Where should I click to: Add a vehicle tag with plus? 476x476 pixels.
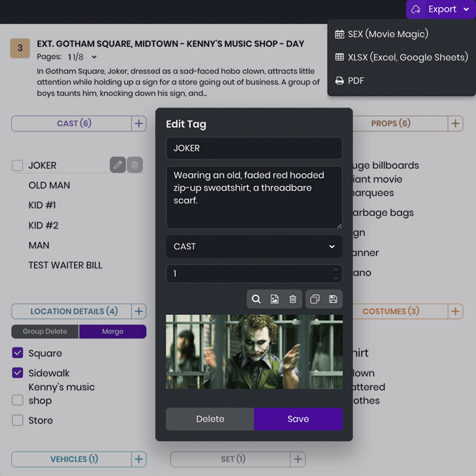[139, 459]
